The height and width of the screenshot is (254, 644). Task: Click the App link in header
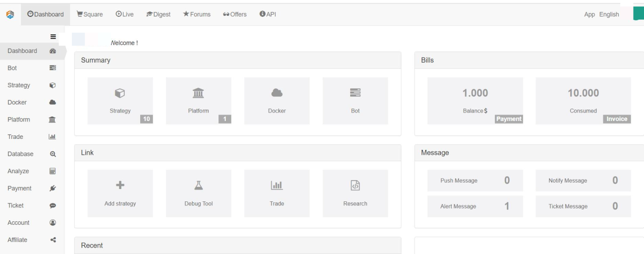[x=590, y=14]
